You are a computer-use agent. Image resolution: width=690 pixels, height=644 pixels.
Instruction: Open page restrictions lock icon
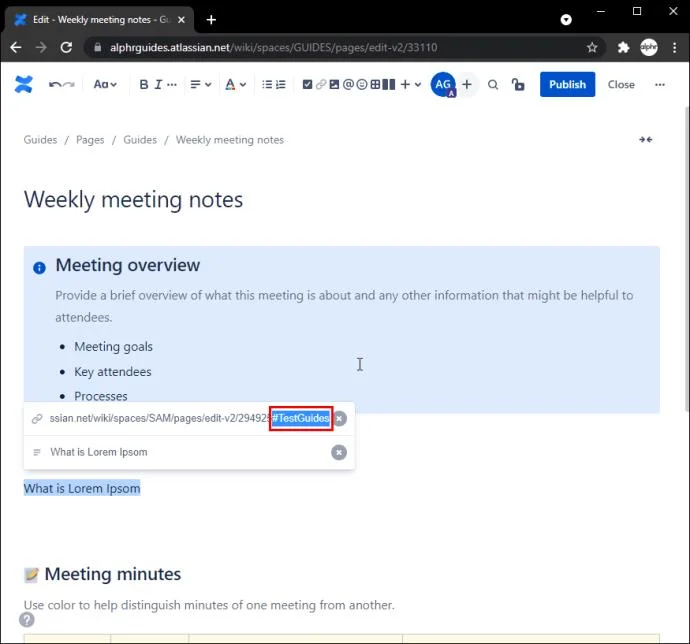click(x=517, y=85)
